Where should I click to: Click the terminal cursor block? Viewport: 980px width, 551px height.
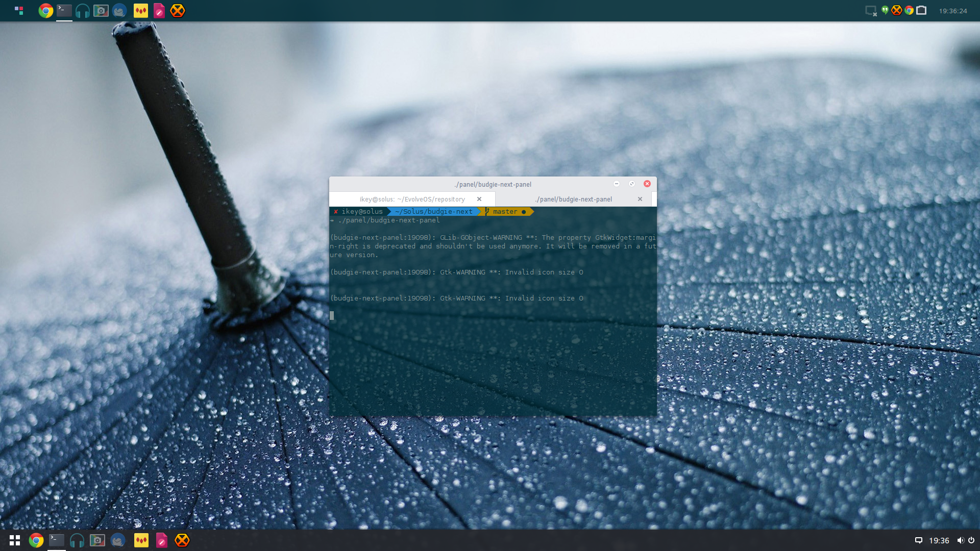[x=332, y=316]
